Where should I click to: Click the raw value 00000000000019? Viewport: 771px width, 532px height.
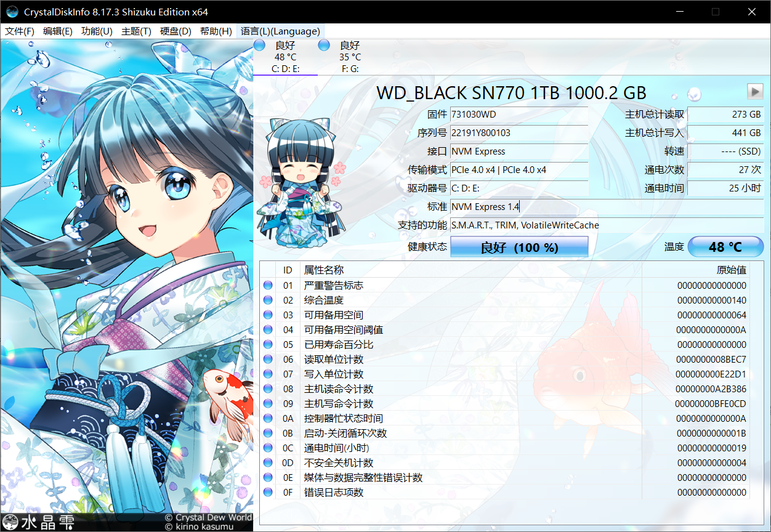coord(712,448)
